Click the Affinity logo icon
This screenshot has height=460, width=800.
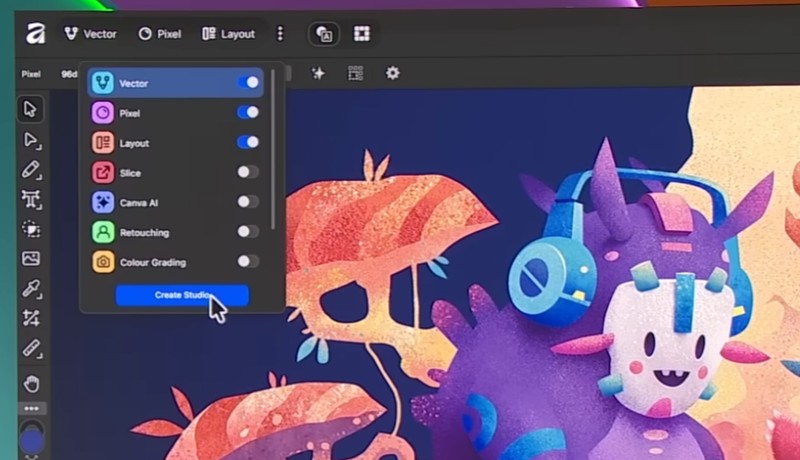pyautogui.click(x=36, y=34)
